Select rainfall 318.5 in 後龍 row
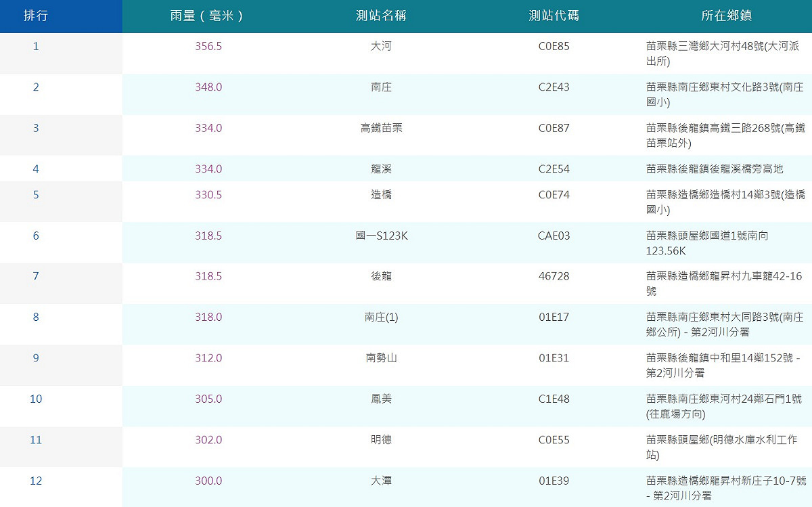This screenshot has height=507, width=812. (x=208, y=276)
